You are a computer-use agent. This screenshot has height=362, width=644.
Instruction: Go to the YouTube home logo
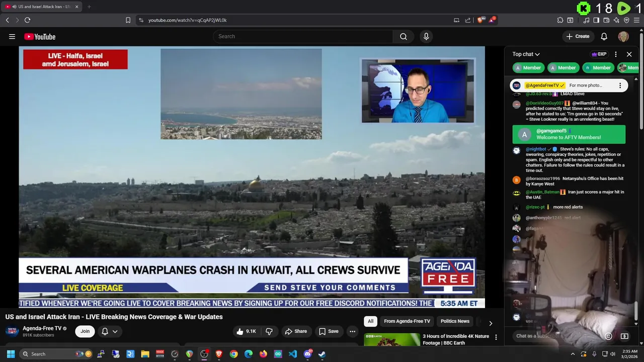(40, 37)
